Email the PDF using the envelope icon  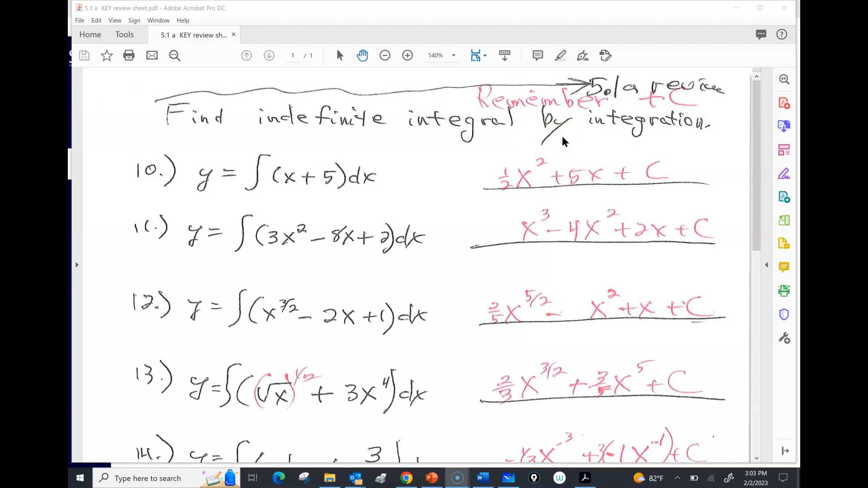tap(151, 55)
